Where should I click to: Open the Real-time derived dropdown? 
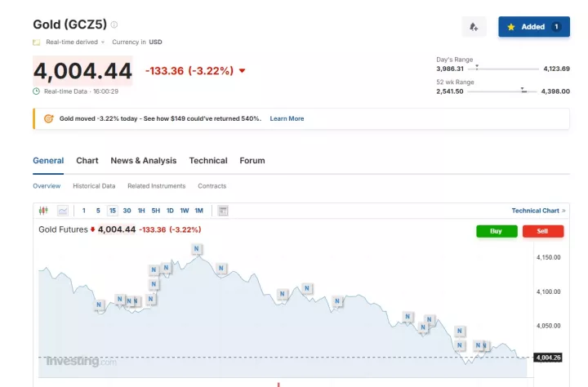point(74,42)
